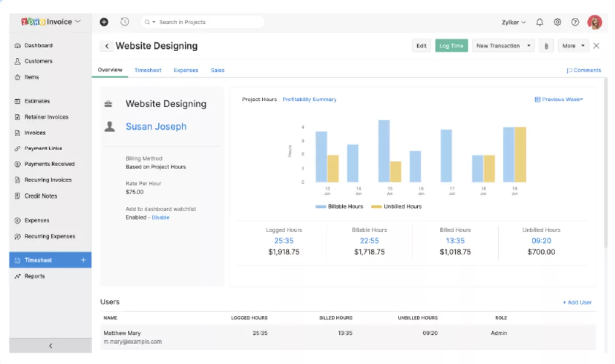Viewport: 615px width, 364px height.
Task: Open the user profile avatar
Action: pos(594,23)
